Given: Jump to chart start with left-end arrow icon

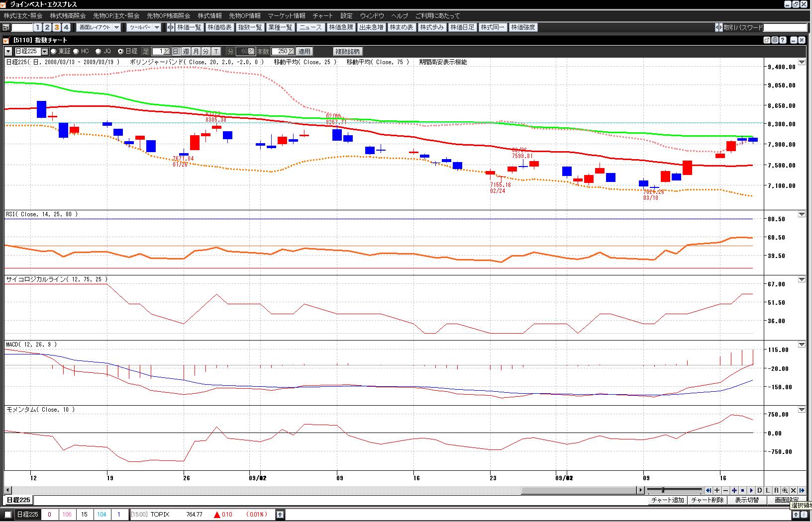Looking at the screenshot, I should coord(709,490).
